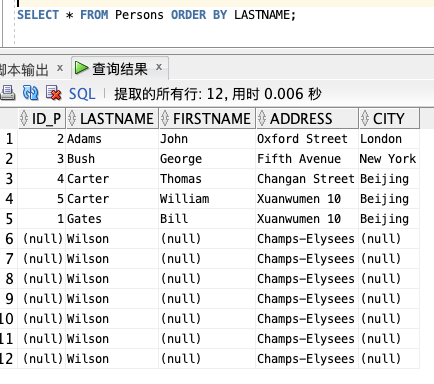Click the refresh query results icon
The height and width of the screenshot is (384, 434).
[x=31, y=93]
